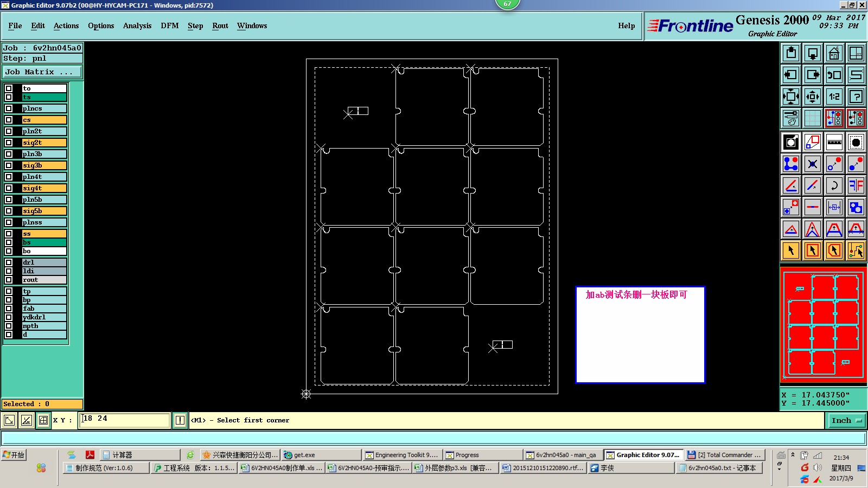Screen dimensions: 868x488
Task: Click the Zoom In expand icon
Action: [x=791, y=97]
